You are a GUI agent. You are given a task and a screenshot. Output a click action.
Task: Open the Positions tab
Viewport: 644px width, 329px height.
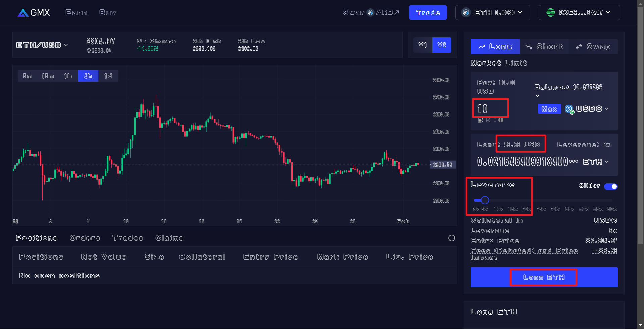[37, 238]
